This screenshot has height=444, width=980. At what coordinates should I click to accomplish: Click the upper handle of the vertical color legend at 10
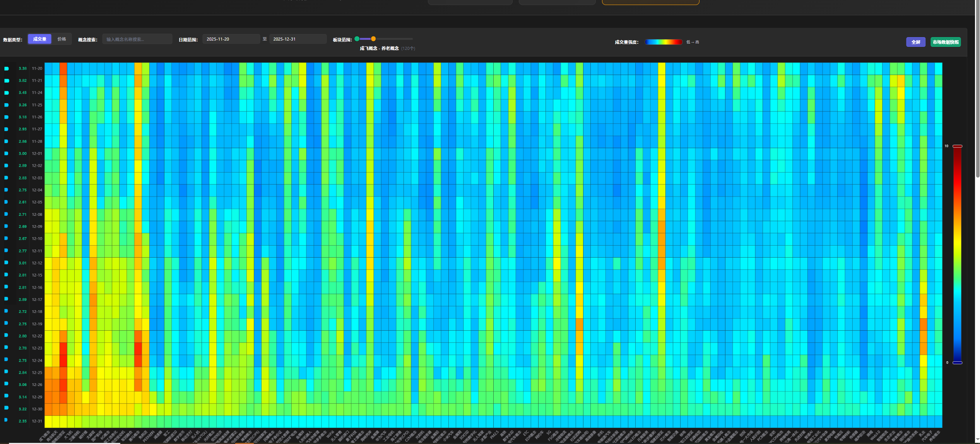[x=957, y=146]
